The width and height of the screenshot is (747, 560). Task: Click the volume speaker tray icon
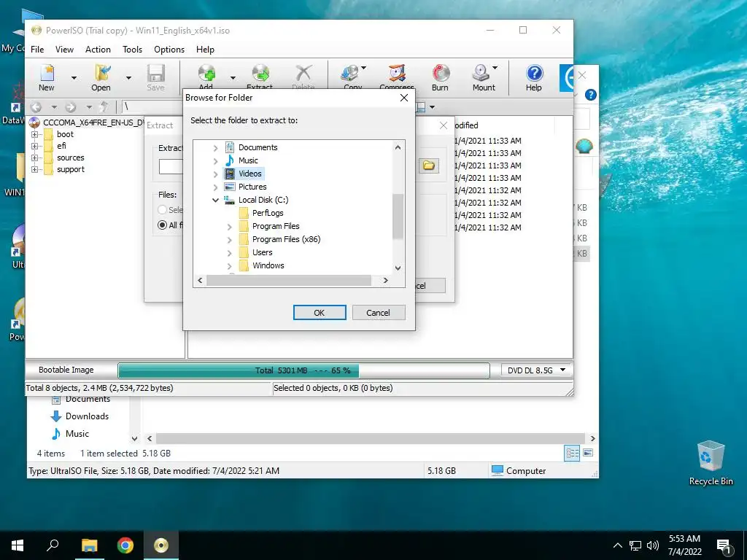tap(653, 545)
